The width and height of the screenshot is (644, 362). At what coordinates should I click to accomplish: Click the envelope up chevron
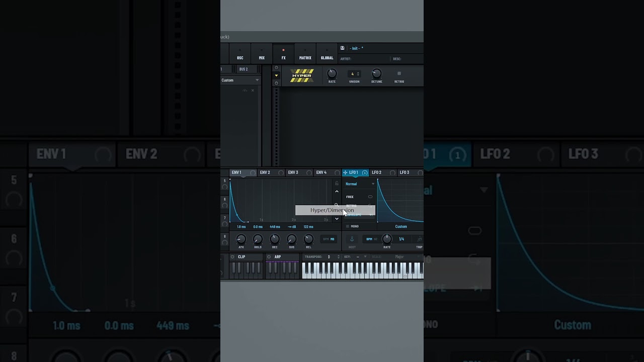[x=337, y=192]
